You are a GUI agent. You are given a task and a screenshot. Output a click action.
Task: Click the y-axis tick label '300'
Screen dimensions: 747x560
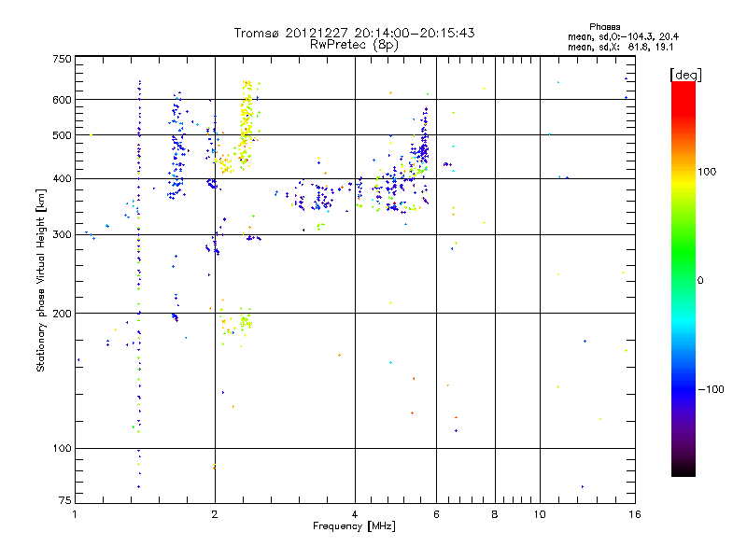(x=62, y=235)
